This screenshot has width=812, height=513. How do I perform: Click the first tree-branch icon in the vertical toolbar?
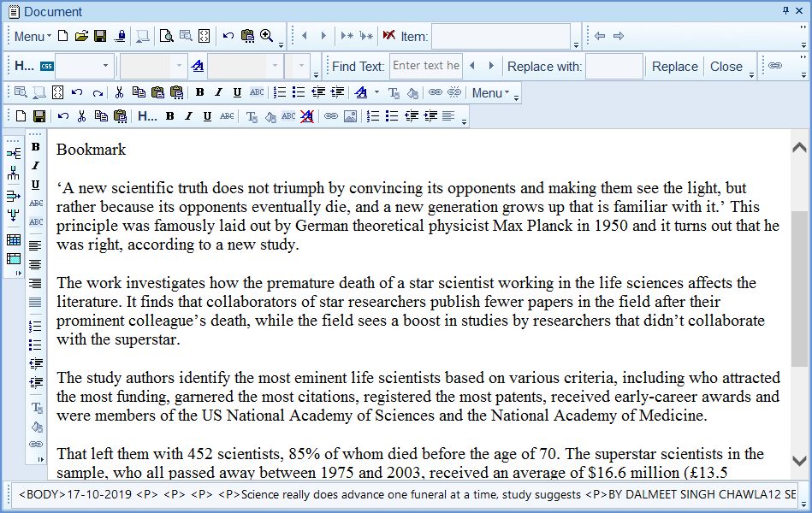pyautogui.click(x=14, y=153)
